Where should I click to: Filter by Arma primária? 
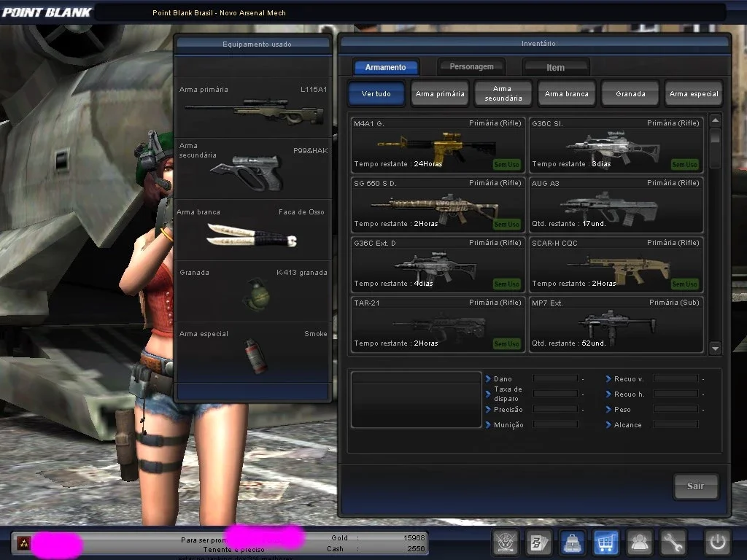click(x=440, y=93)
